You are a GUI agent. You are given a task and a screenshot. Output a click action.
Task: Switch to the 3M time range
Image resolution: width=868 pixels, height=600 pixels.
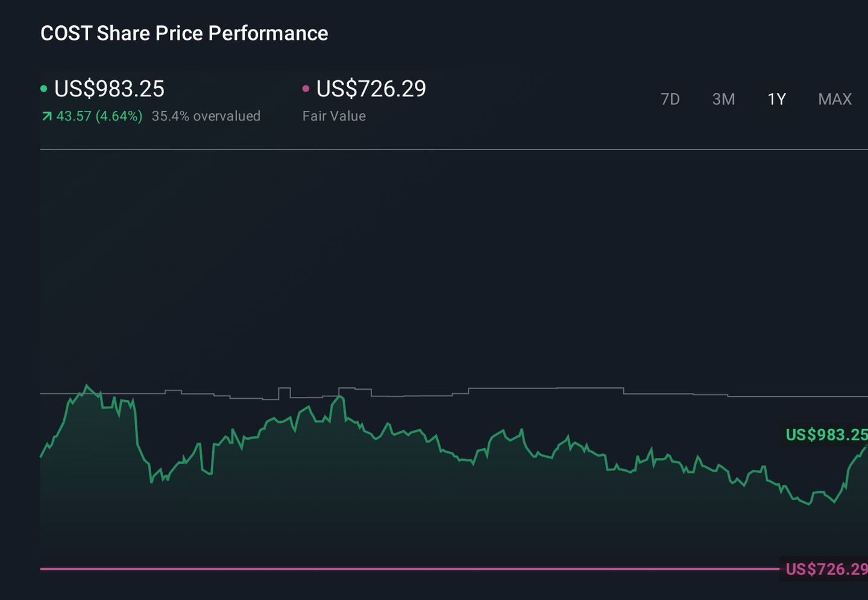(723, 99)
